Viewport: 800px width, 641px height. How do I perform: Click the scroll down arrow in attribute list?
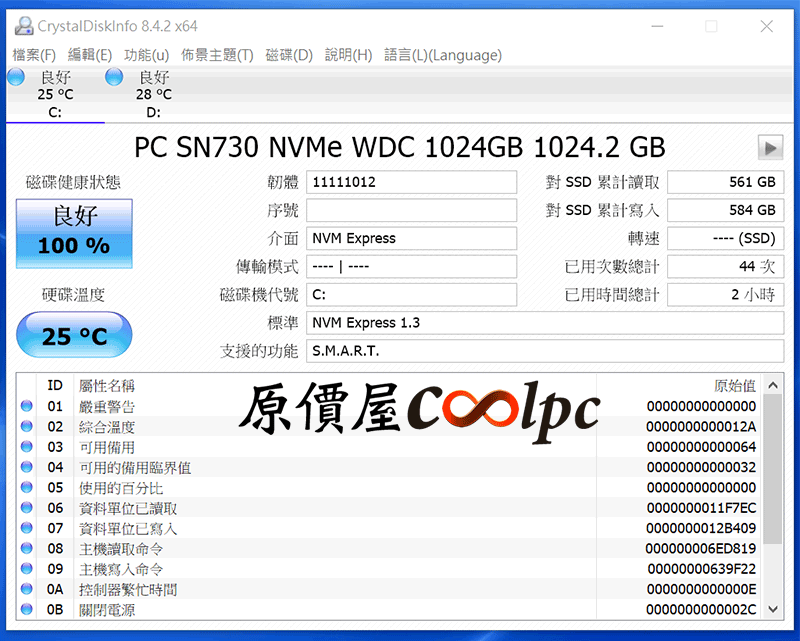tap(773, 609)
